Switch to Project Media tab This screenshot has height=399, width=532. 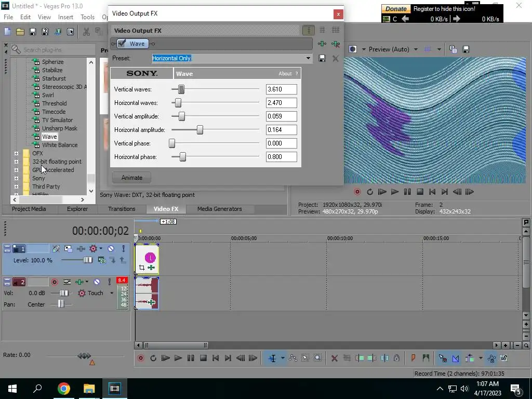pyautogui.click(x=29, y=209)
